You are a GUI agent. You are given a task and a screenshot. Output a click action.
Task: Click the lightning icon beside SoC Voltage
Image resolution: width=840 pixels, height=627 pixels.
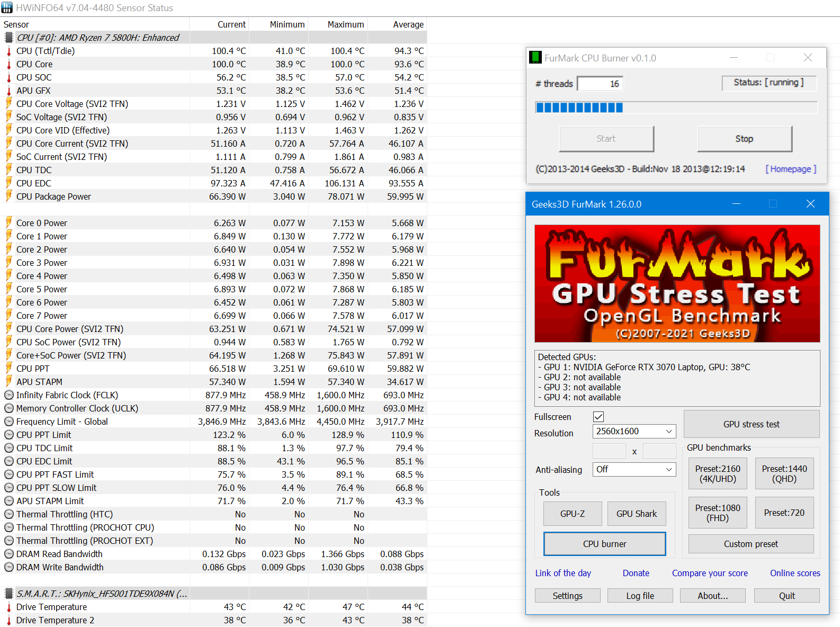[8, 117]
